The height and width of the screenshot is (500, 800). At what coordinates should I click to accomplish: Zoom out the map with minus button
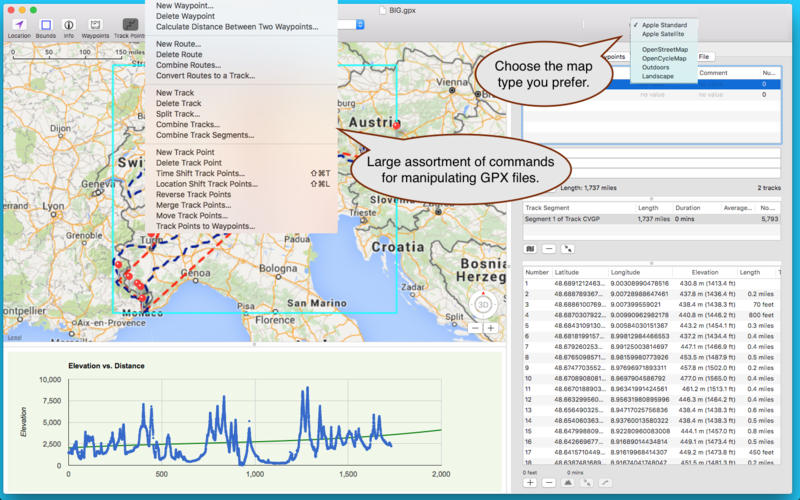pos(474,328)
